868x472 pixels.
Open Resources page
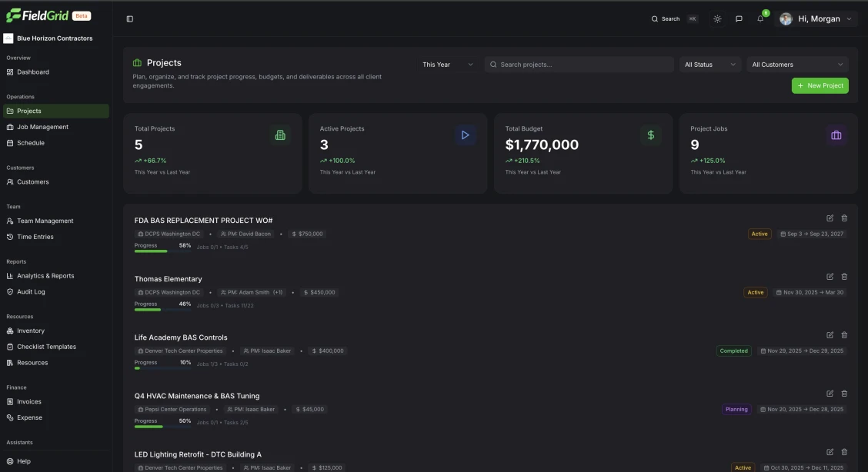[x=55, y=363]
